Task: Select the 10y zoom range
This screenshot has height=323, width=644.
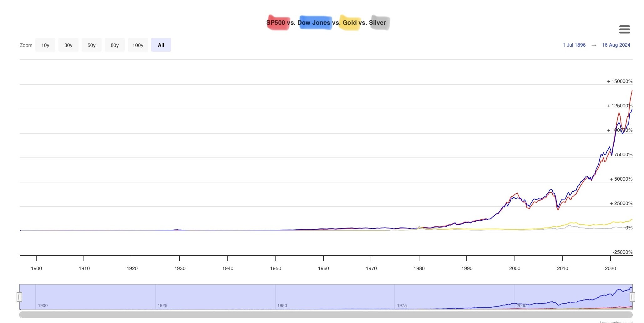Action: click(x=45, y=45)
